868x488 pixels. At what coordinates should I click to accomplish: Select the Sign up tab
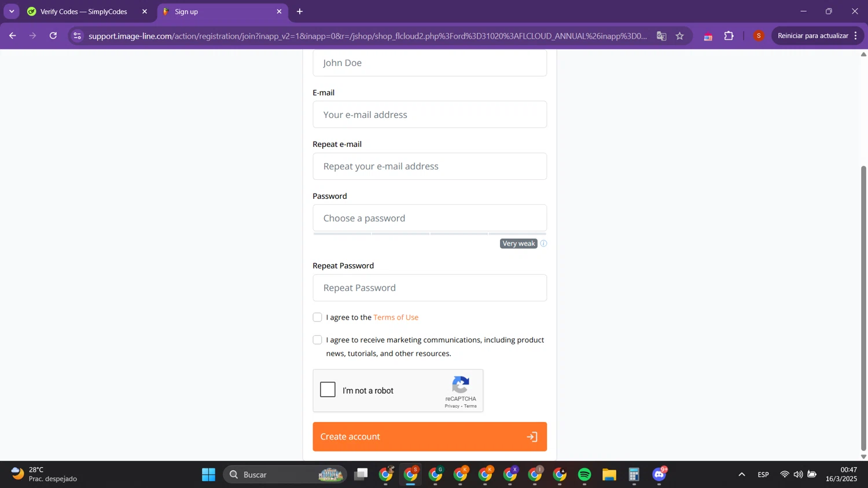(222, 12)
